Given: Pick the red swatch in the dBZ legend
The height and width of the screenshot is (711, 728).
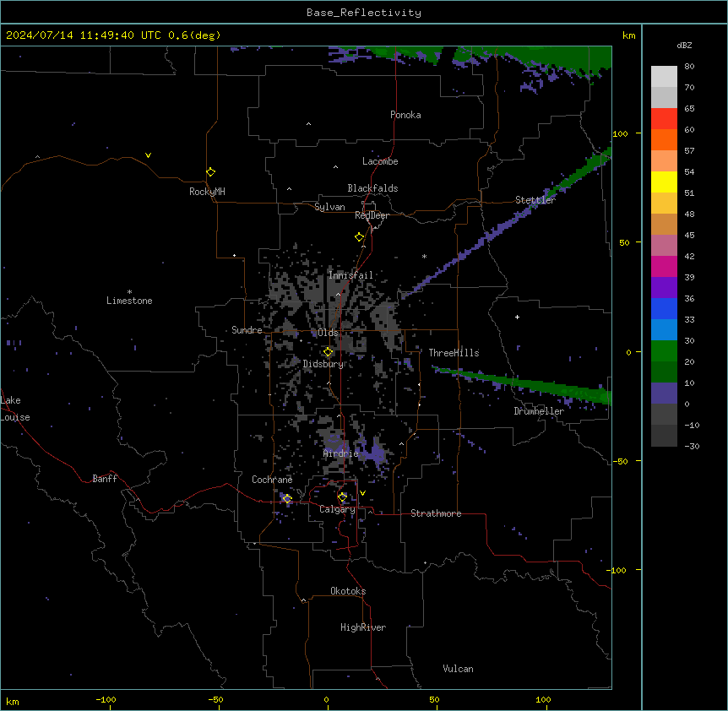Looking at the screenshot, I should [x=664, y=118].
